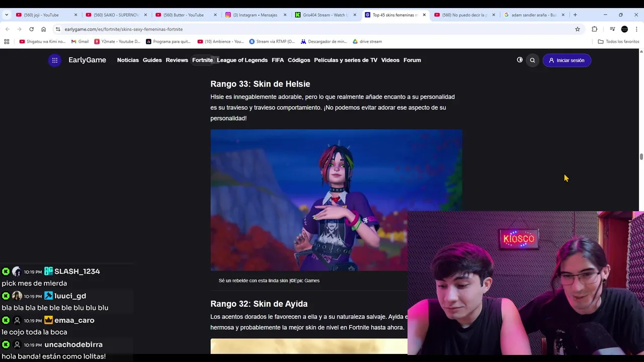Click the SLASH_1234 chat username

(x=77, y=271)
